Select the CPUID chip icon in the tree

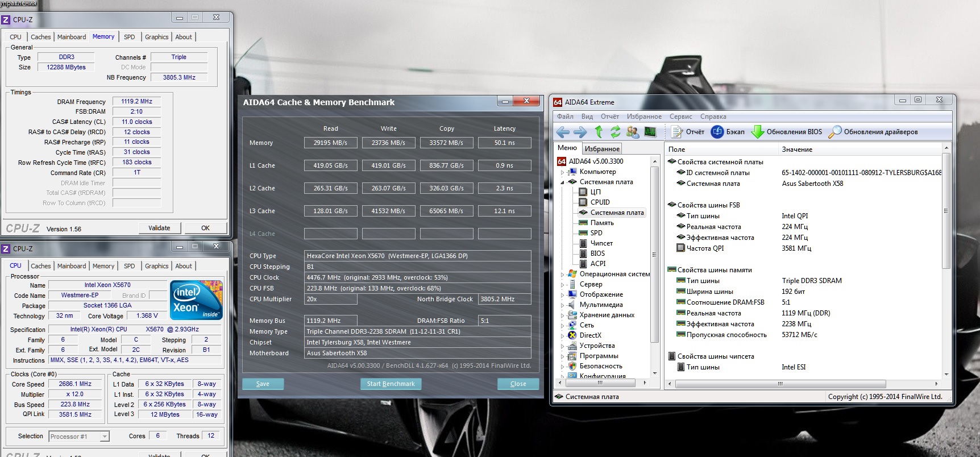point(583,202)
